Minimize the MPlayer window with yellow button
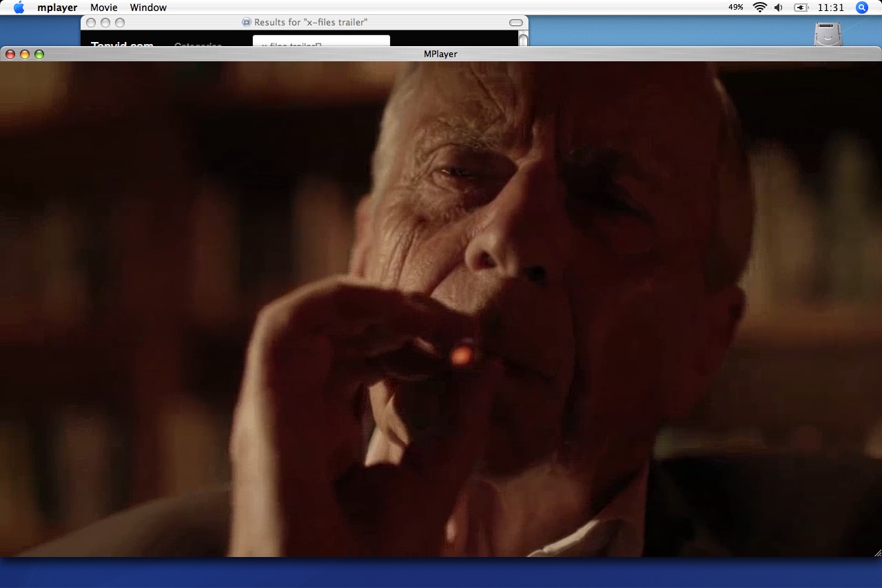The height and width of the screenshot is (588, 882). [25, 54]
